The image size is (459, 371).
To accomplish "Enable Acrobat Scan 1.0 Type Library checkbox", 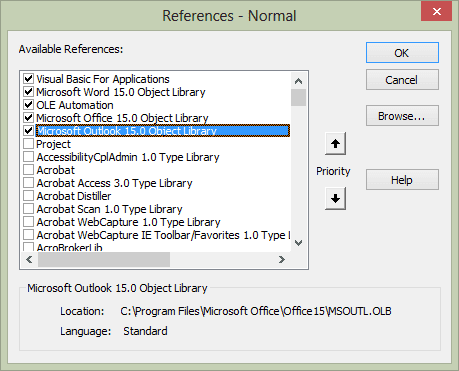I will click(x=29, y=209).
